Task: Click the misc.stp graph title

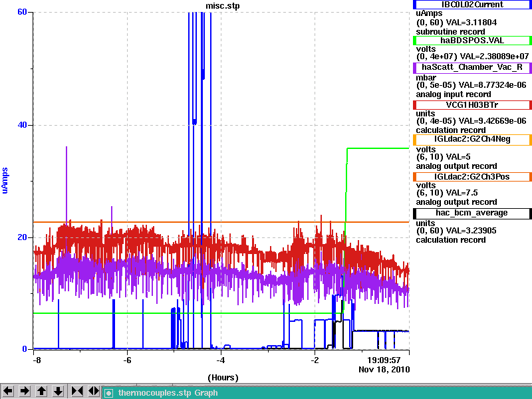Action: (x=223, y=6)
